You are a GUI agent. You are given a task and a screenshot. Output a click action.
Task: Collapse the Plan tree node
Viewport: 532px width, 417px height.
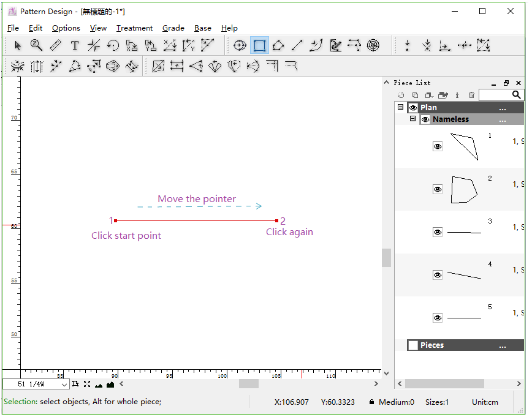click(x=401, y=107)
